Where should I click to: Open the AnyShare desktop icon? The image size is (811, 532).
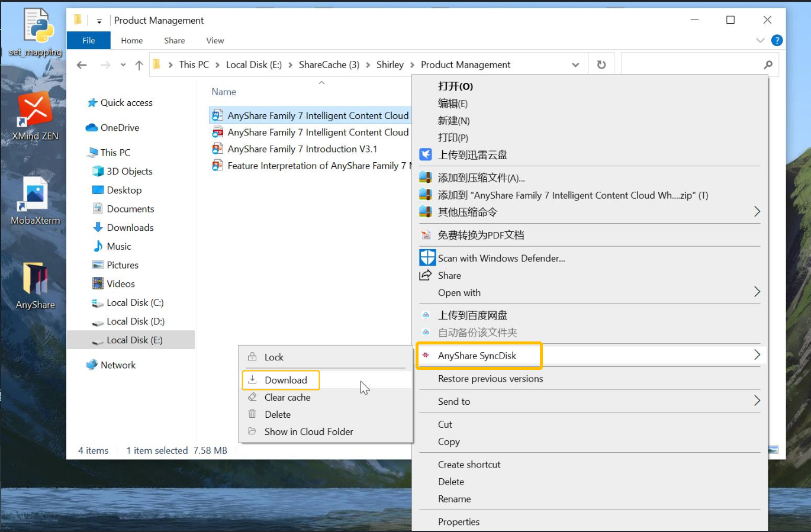tap(36, 286)
